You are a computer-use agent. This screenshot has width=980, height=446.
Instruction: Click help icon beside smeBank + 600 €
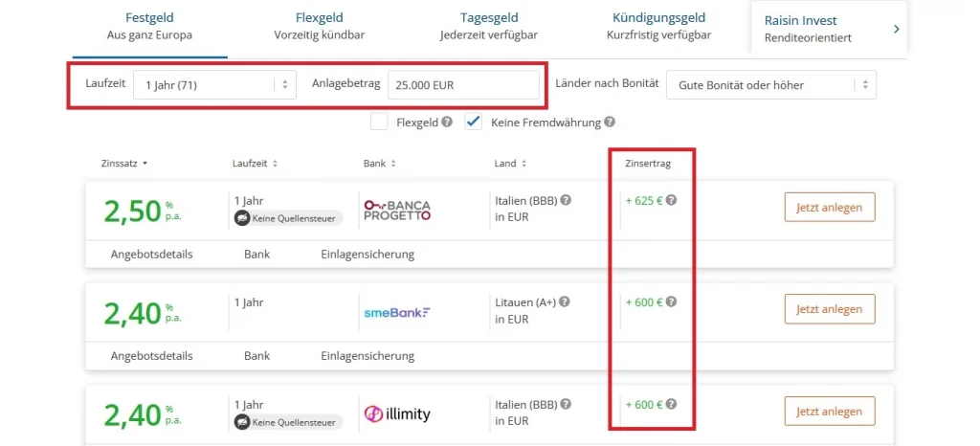tap(671, 301)
